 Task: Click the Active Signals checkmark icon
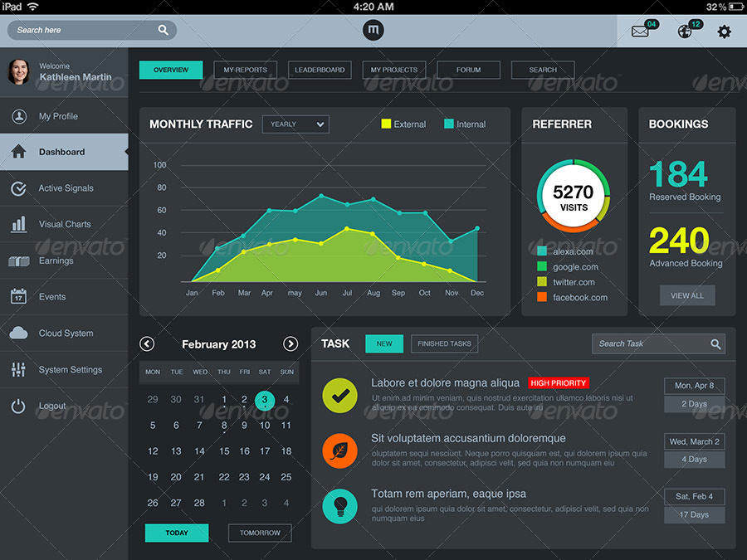click(18, 188)
